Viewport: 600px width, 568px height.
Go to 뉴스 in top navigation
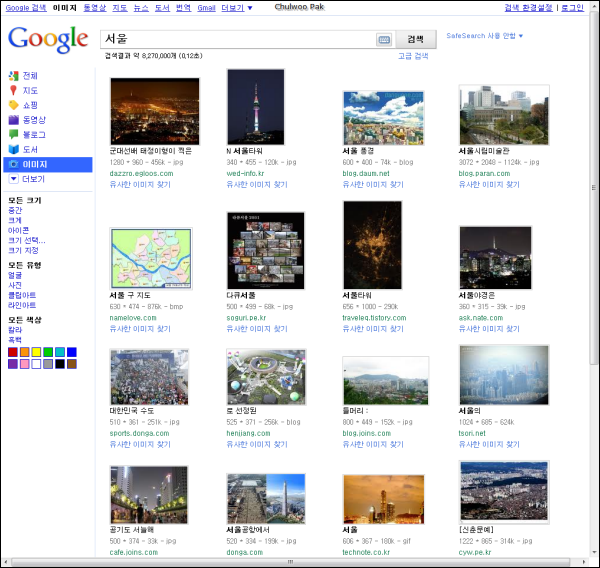click(x=141, y=8)
